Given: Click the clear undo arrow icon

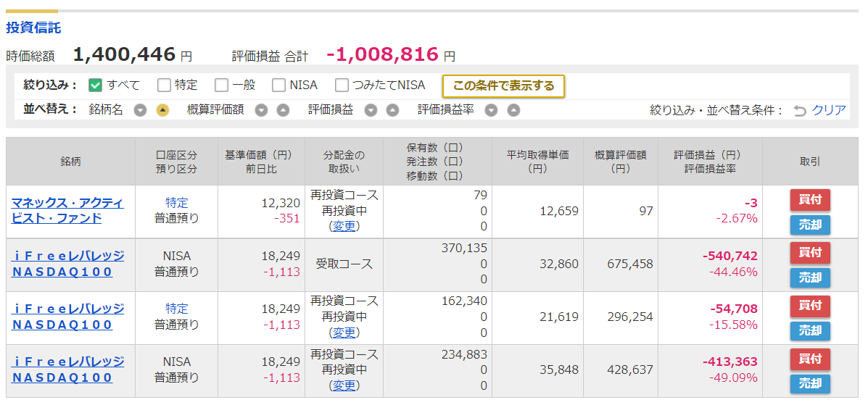Looking at the screenshot, I should coord(799,111).
